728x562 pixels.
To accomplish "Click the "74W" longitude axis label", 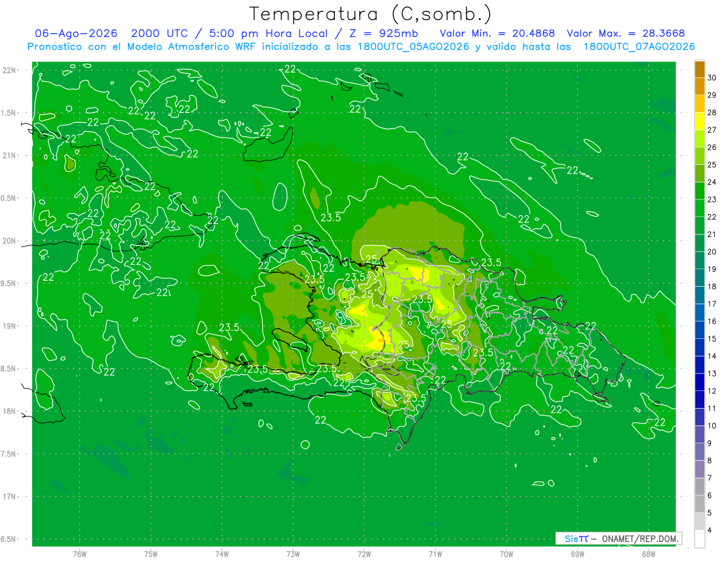I will [222, 554].
